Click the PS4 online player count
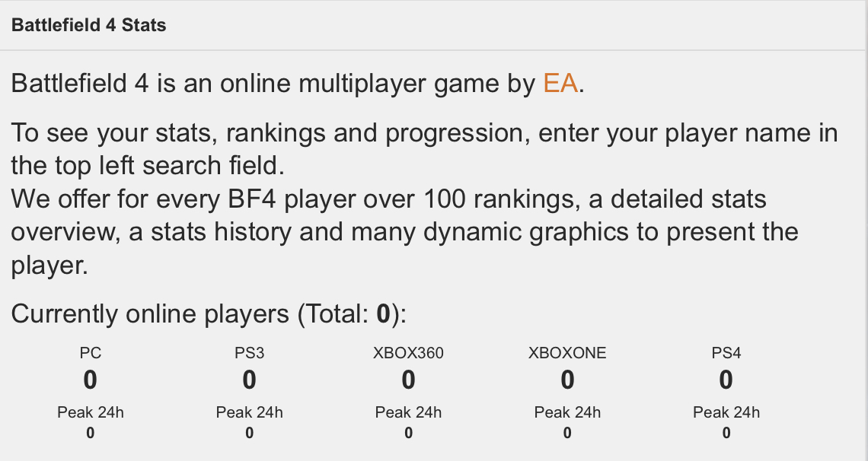The width and height of the screenshot is (868, 461). [x=726, y=380]
